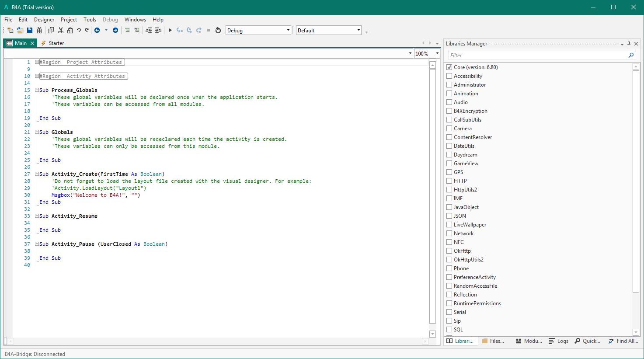Click the decrease indent toolbar icon
Viewport: 644px width, 359px height.
149,30
